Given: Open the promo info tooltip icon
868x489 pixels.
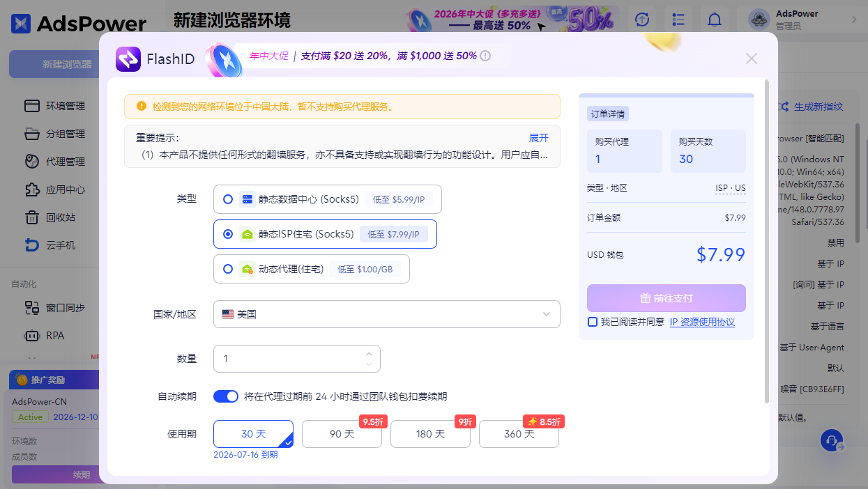Looking at the screenshot, I should click(x=485, y=56).
